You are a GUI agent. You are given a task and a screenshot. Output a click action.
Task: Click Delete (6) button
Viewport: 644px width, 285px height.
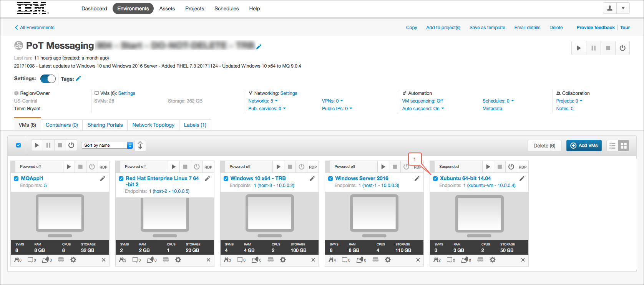tap(544, 146)
